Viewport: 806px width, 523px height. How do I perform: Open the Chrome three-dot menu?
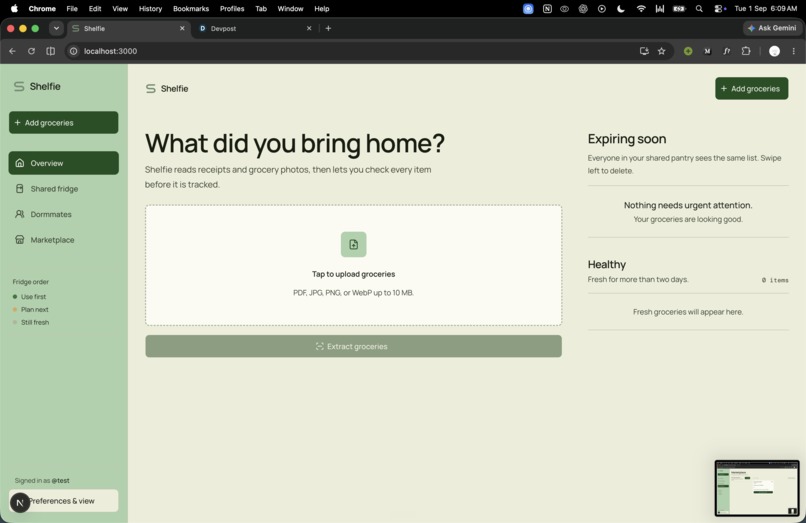coord(794,51)
